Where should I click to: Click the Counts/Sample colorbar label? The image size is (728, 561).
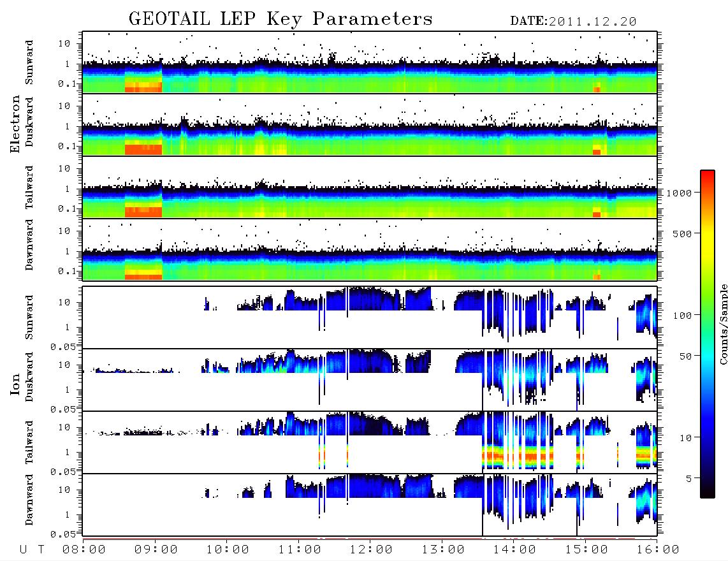[x=723, y=324]
